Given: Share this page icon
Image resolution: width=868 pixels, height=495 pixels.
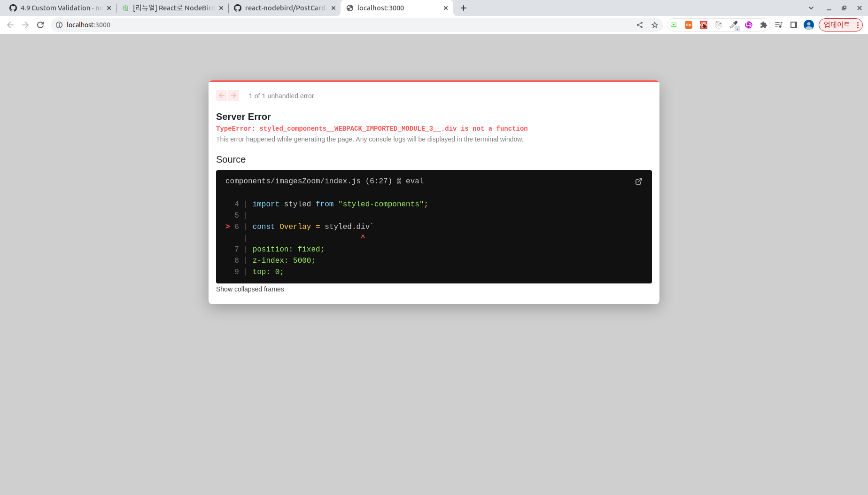Looking at the screenshot, I should pos(640,25).
